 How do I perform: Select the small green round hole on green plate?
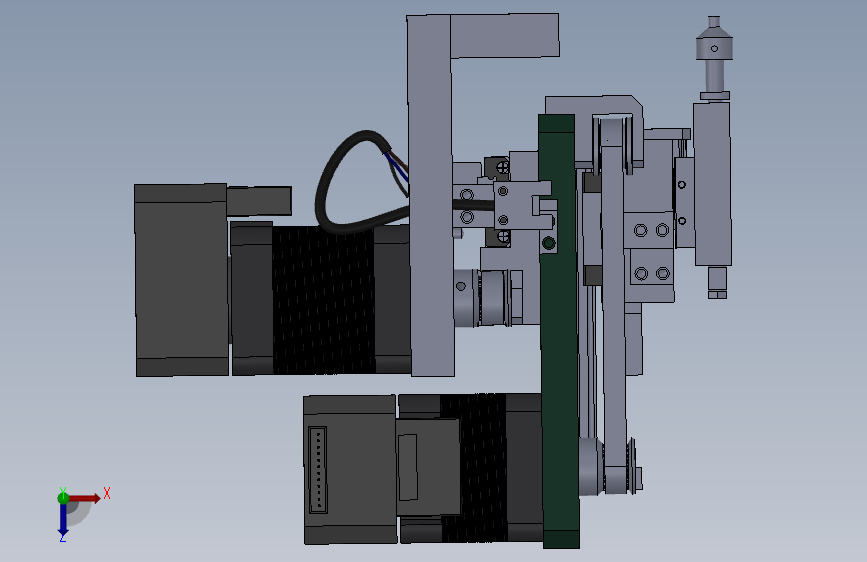coord(549,243)
